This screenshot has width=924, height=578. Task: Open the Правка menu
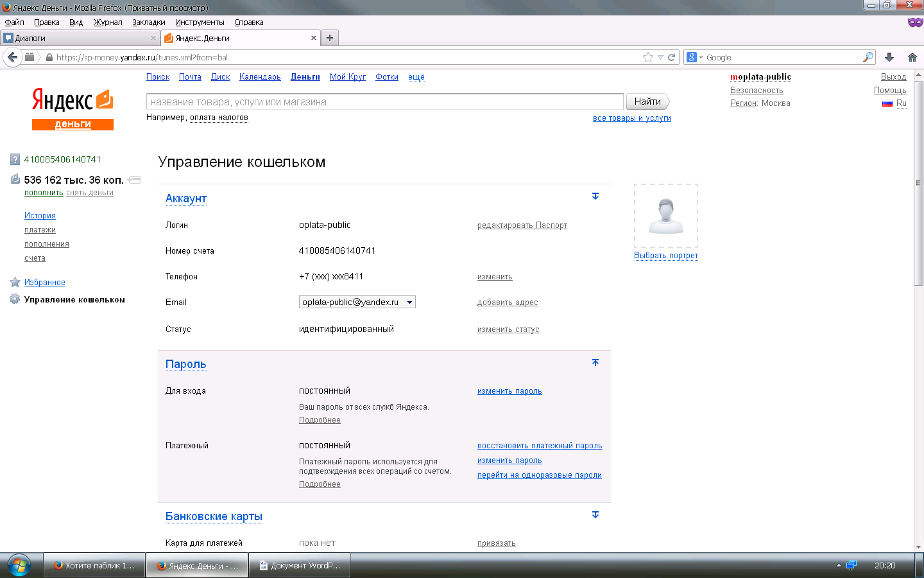[47, 22]
